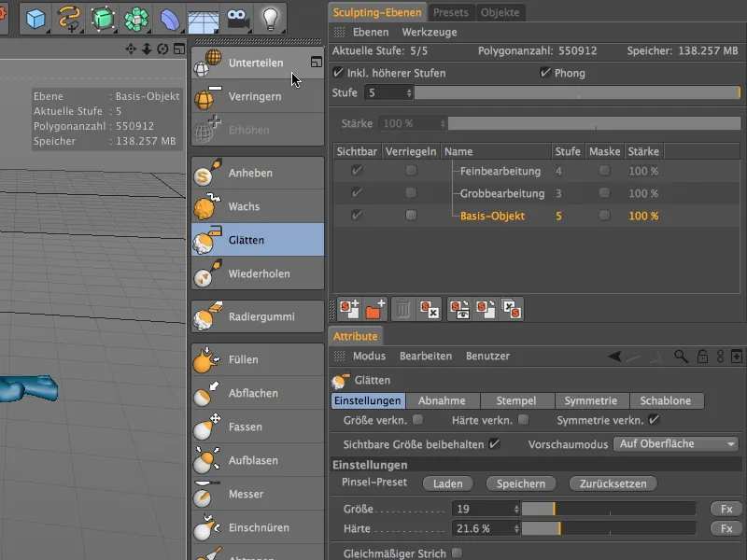Add a subdivision surface generator
The height and width of the screenshot is (560, 747).
[x=103, y=19]
